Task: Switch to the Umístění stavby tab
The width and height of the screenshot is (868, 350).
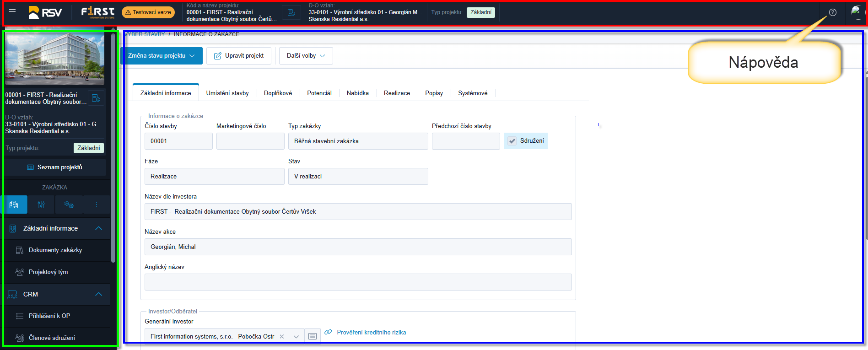Action: click(227, 93)
